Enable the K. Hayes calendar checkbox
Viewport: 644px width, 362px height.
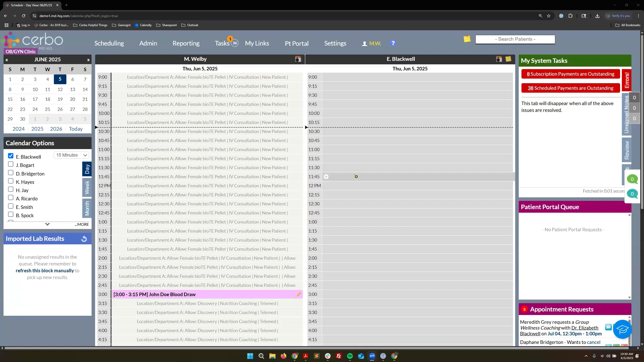[11, 181]
